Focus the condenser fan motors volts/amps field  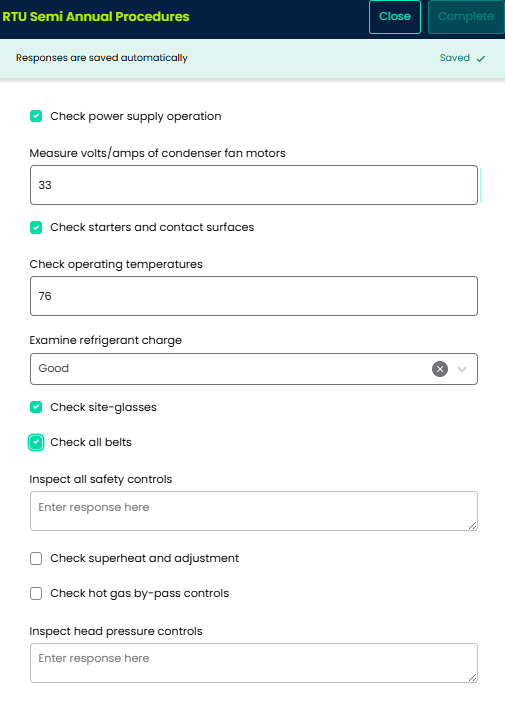tap(254, 185)
